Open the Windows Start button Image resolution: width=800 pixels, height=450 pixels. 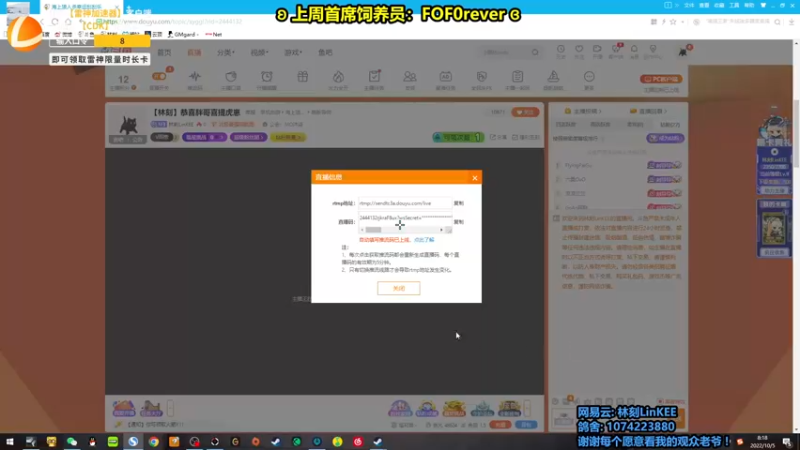[x=10, y=441]
